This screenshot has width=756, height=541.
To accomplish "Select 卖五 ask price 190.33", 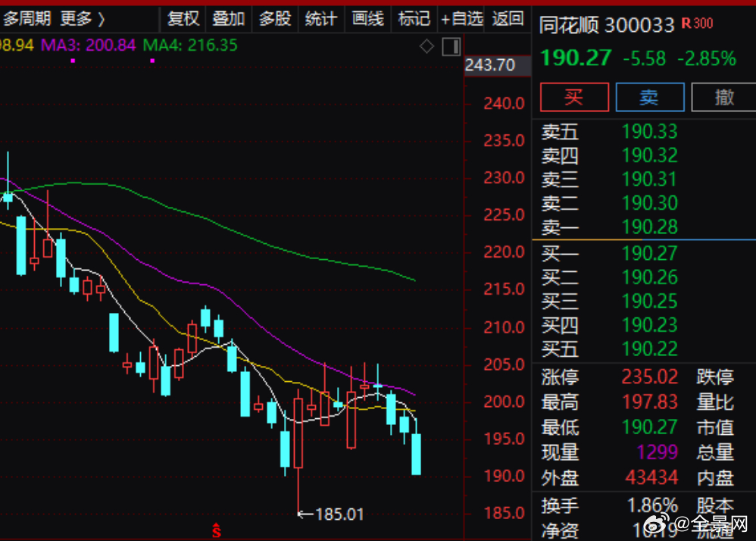I will coord(649,132).
